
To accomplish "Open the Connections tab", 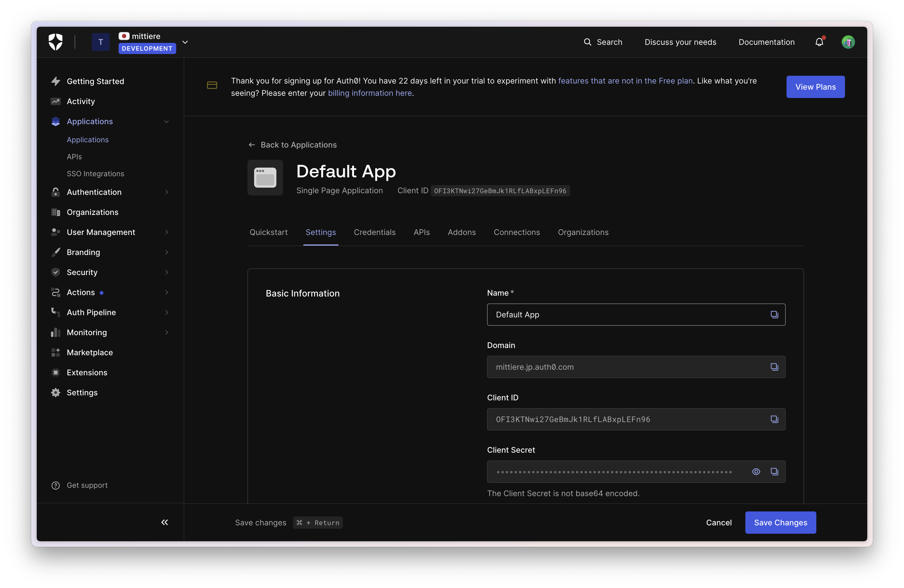I will click(517, 232).
